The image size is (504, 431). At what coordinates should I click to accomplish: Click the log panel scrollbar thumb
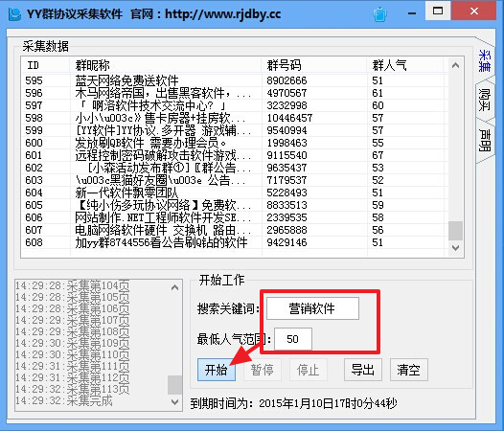tap(174, 385)
